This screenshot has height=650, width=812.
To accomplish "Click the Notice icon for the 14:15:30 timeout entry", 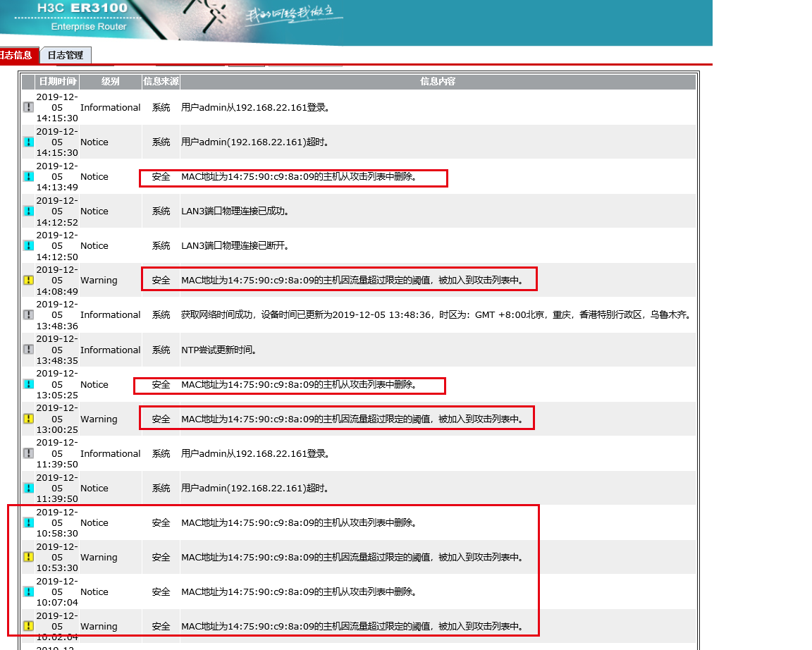I will point(28,142).
